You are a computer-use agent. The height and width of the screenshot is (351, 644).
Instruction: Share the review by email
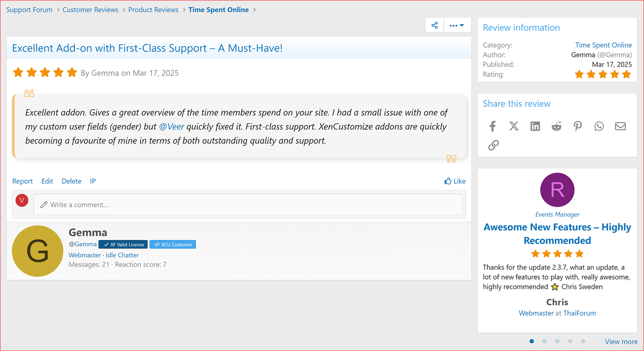coord(620,126)
